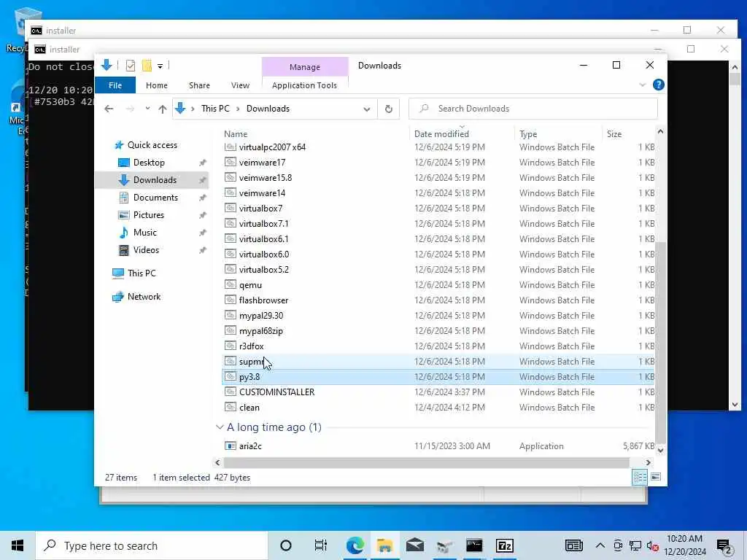747x560 pixels.
Task: Open the 7-Zip taskbar icon
Action: pos(505,545)
